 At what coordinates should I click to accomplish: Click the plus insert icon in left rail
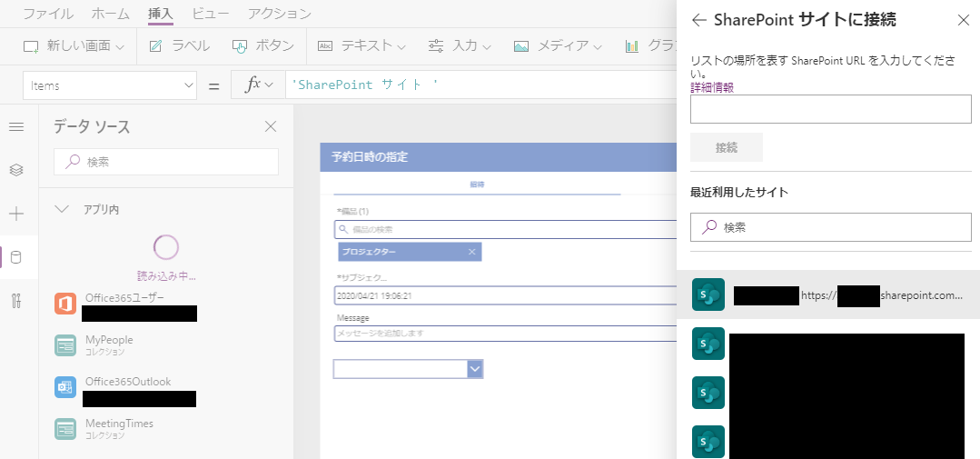[x=16, y=214]
